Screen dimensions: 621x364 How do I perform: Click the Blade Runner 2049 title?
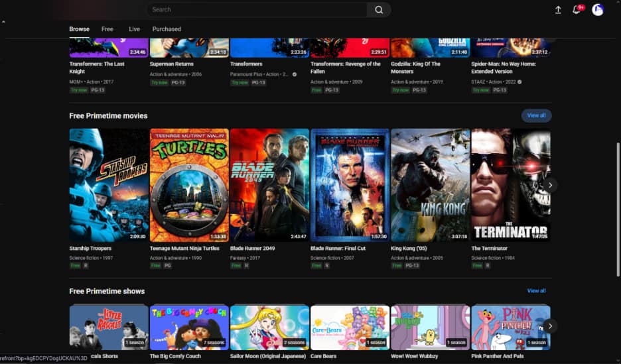pos(252,249)
